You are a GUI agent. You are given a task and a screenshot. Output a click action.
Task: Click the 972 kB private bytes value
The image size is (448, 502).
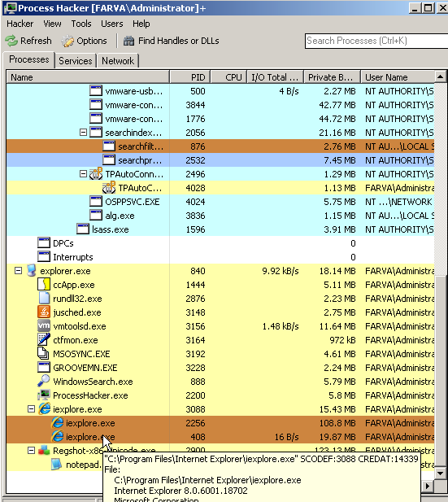click(x=343, y=339)
